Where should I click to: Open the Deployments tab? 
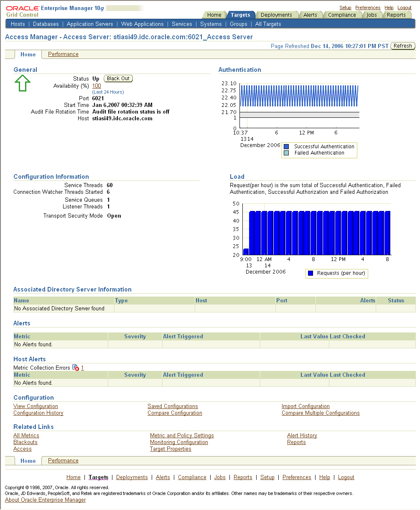277,14
